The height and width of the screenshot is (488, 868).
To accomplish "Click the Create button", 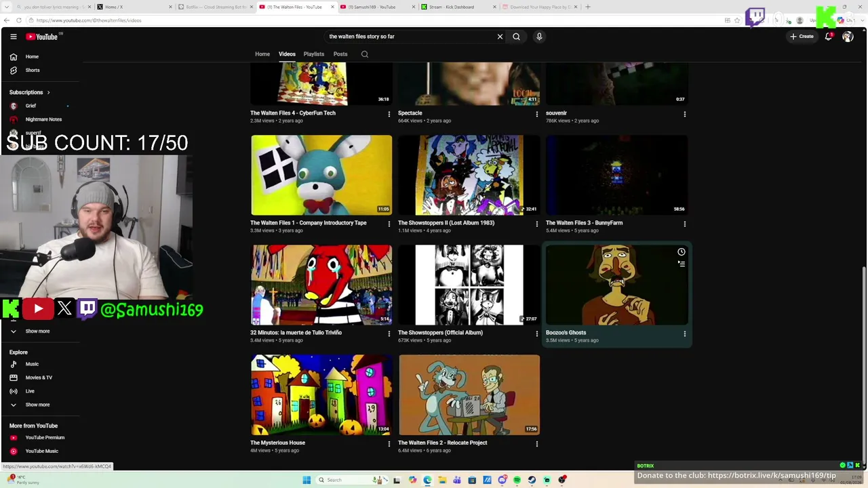I will [x=802, y=37].
